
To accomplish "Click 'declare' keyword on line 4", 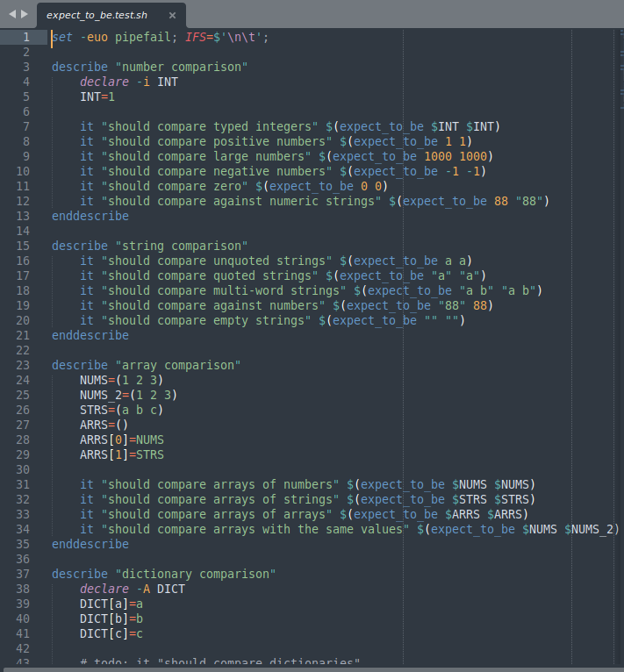I will (104, 82).
